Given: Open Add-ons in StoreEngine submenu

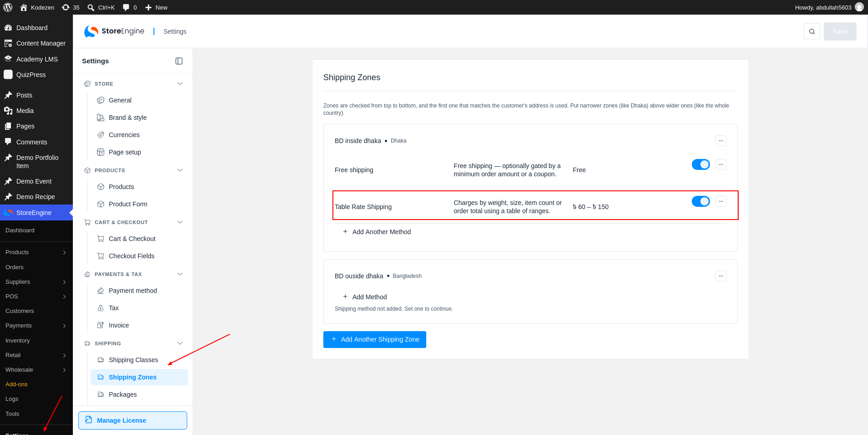Looking at the screenshot, I should 16,384.
